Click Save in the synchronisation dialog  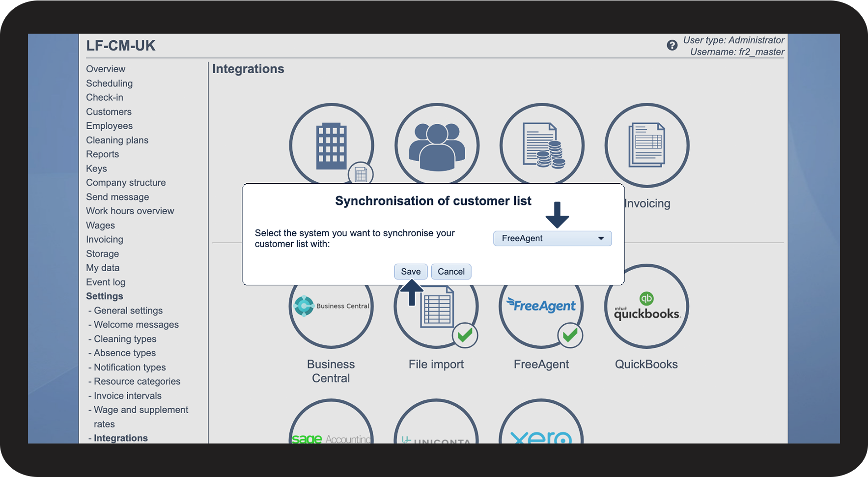point(411,272)
